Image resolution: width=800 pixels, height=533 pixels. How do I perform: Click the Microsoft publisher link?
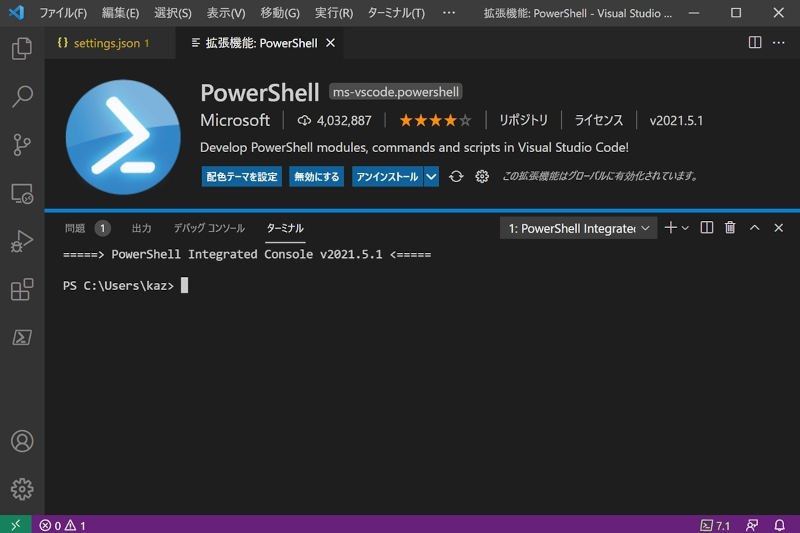coord(235,120)
